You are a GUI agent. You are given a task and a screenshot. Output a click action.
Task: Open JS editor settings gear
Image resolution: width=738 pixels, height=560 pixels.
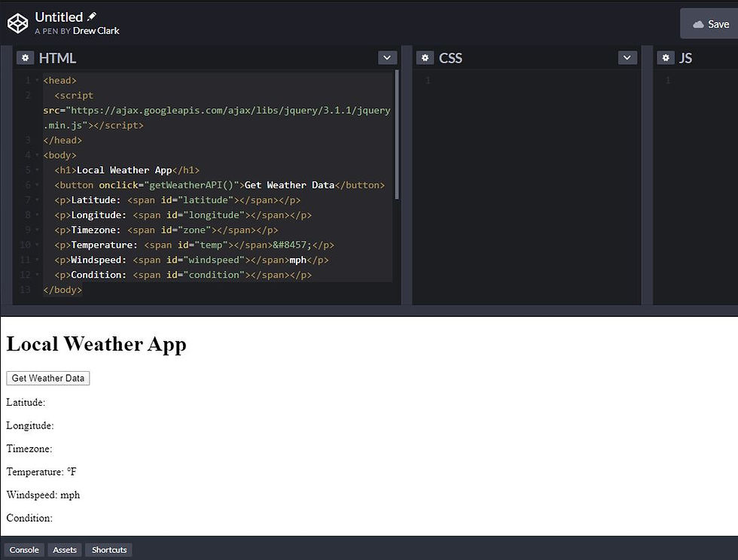point(666,58)
